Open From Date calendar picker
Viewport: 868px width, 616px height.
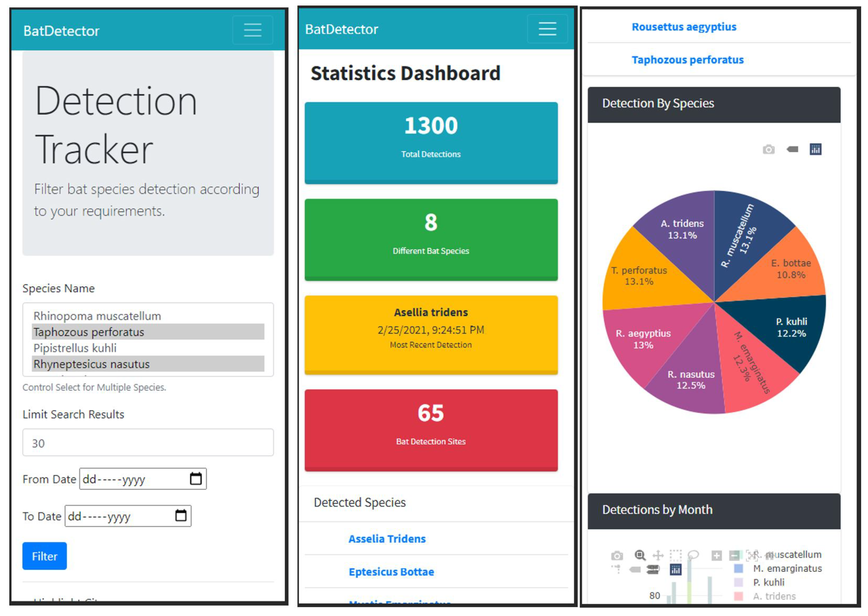tap(195, 479)
